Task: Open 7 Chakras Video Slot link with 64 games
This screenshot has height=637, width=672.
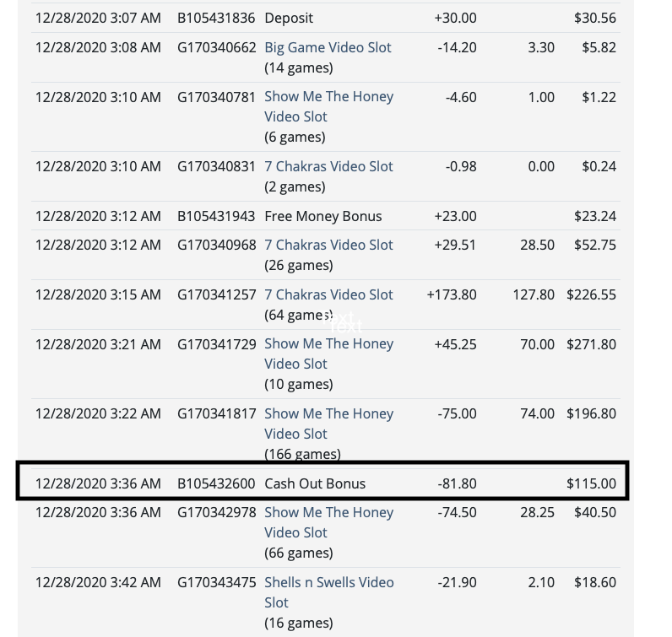Action: 328,294
